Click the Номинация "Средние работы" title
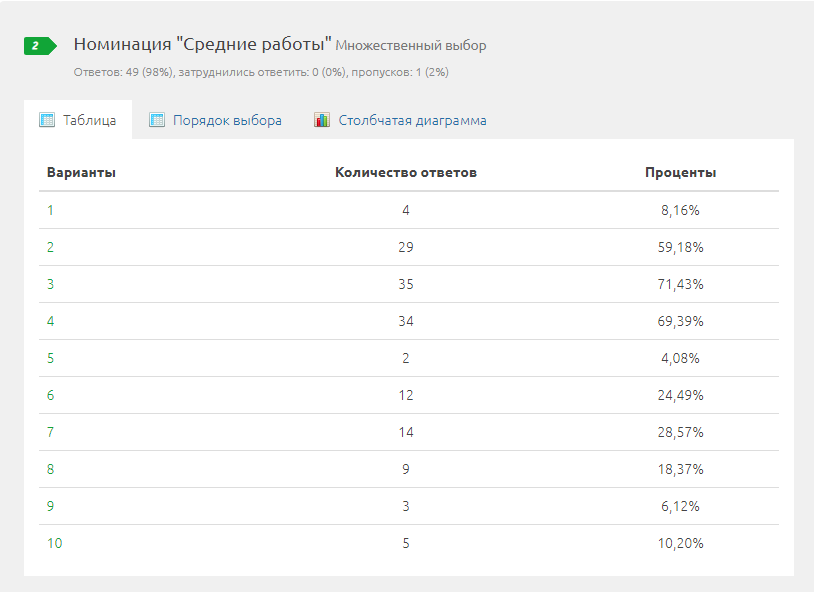Screen dimensions: 814x592 pyautogui.click(x=202, y=45)
